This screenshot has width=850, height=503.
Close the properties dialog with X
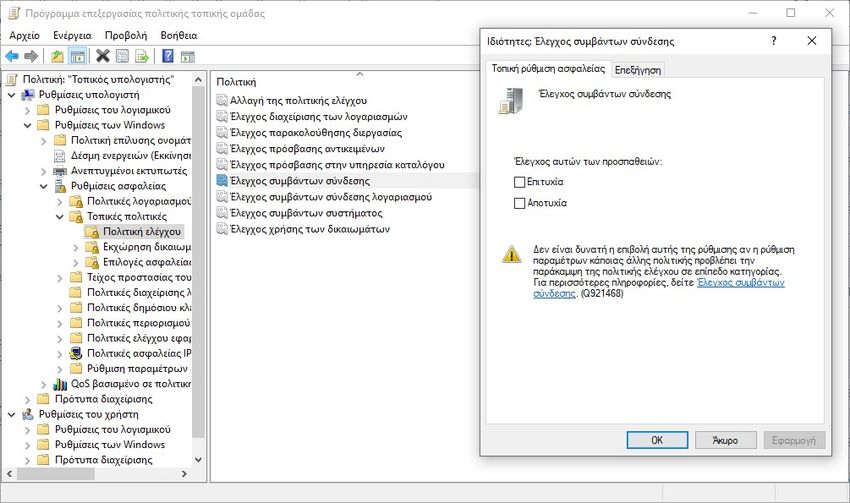(x=812, y=41)
